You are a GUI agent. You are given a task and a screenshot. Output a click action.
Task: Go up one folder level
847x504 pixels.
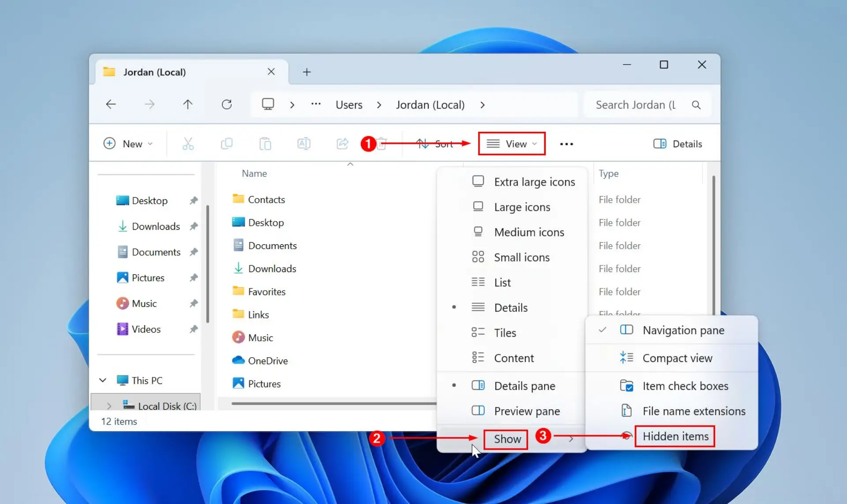[x=188, y=105]
